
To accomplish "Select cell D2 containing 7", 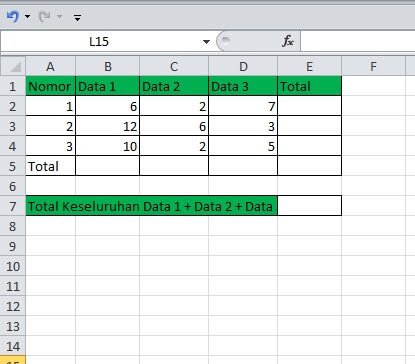I will pyautogui.click(x=243, y=106).
